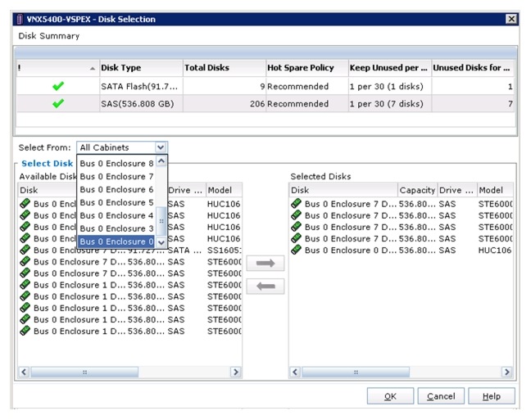Open Help for disk selection
Screen dimensions: 531x420
pyautogui.click(x=492, y=396)
